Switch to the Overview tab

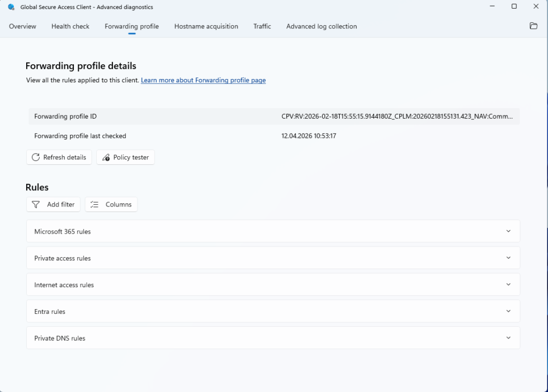tap(22, 26)
